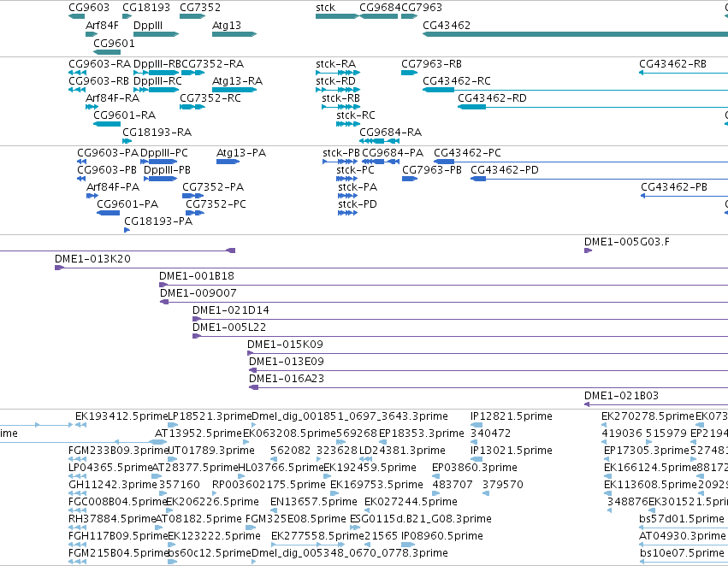Click the CG9684 gene label
Viewport: 728px width, 566px height.
(x=380, y=8)
